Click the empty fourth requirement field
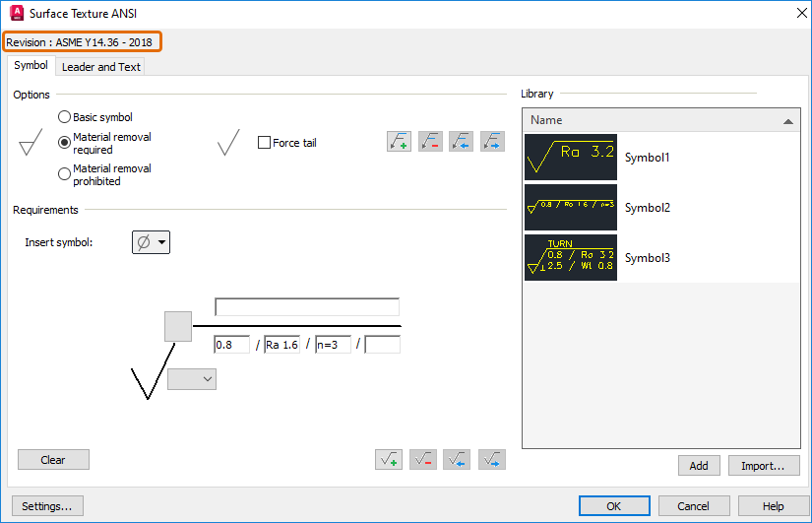 [383, 345]
